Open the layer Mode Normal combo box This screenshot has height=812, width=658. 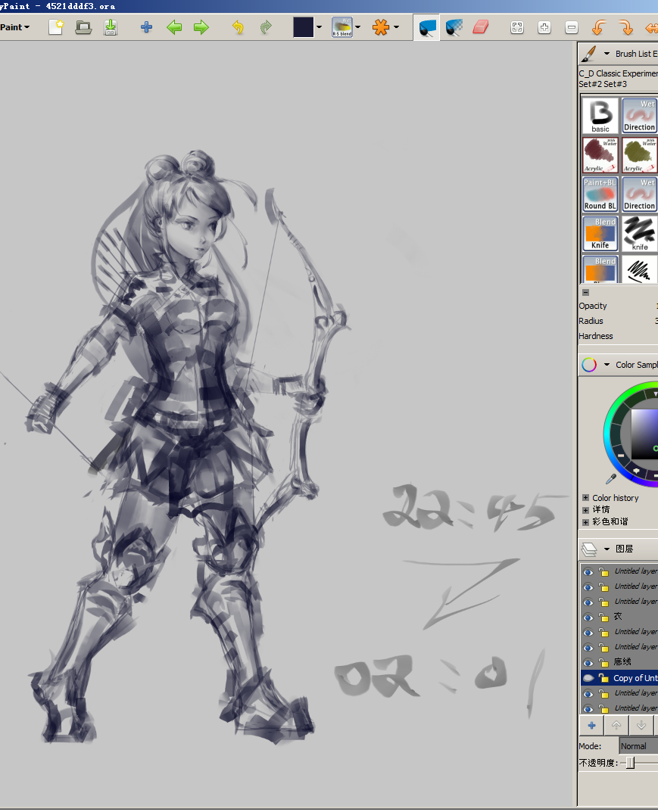pyautogui.click(x=638, y=746)
